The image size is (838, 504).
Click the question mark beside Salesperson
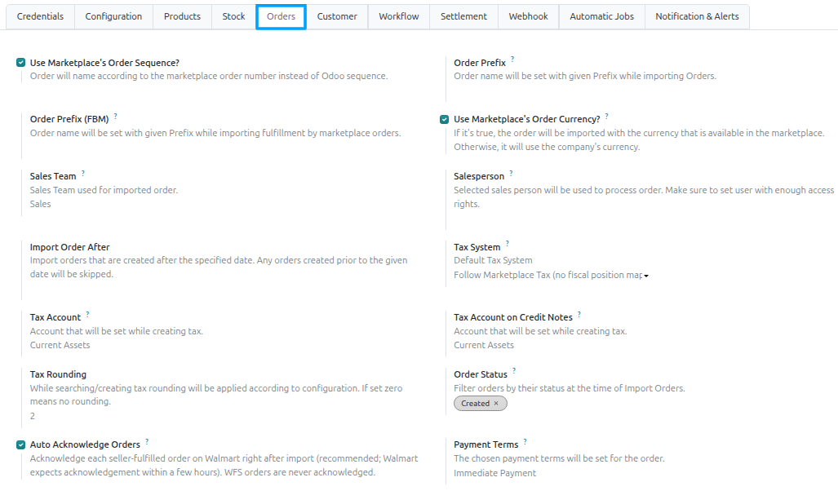[x=511, y=172]
